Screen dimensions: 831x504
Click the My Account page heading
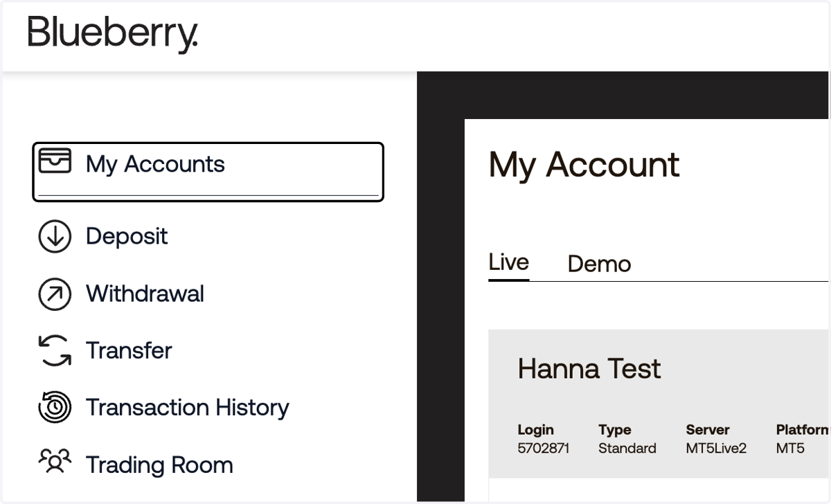584,165
